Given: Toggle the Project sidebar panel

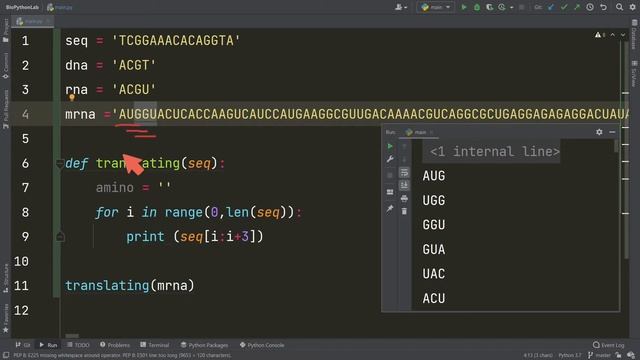Looking at the screenshot, I should [x=5, y=31].
